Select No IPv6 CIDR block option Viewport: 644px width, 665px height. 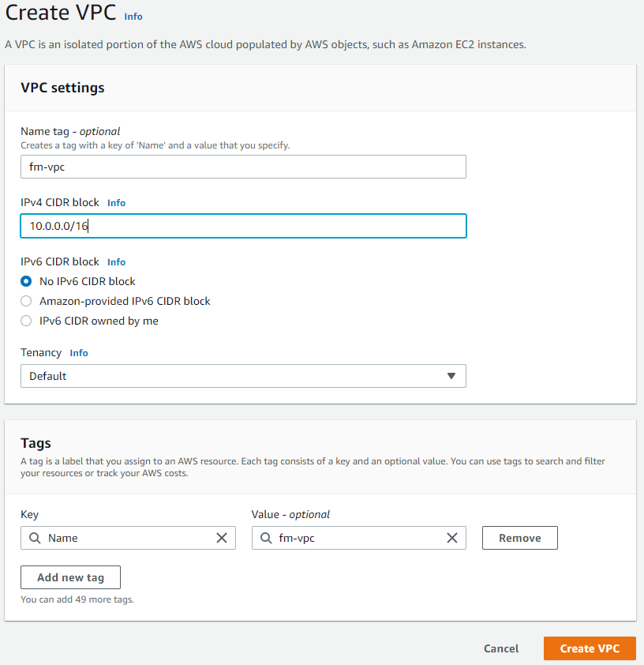point(26,281)
